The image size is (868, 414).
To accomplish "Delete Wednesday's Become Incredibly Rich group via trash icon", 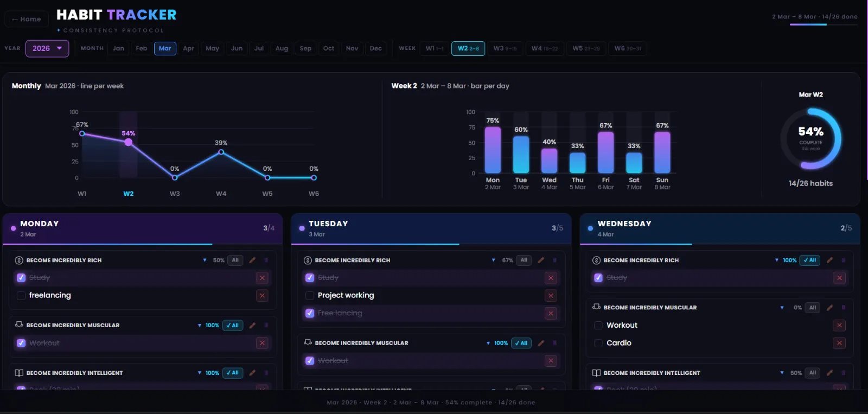I will click(843, 260).
